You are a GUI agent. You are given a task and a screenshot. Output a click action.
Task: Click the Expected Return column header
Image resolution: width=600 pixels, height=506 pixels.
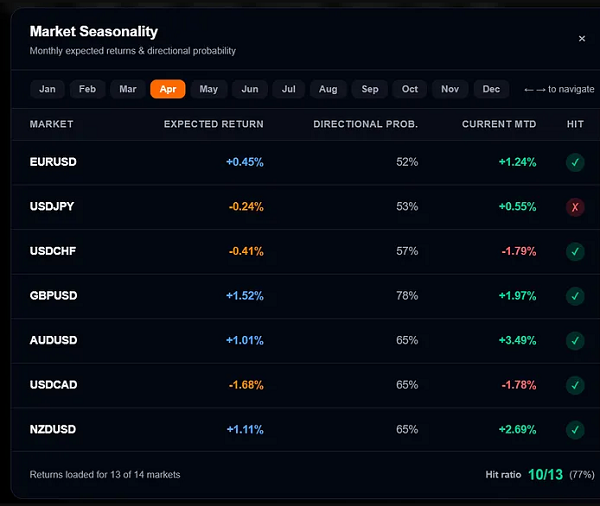click(214, 124)
